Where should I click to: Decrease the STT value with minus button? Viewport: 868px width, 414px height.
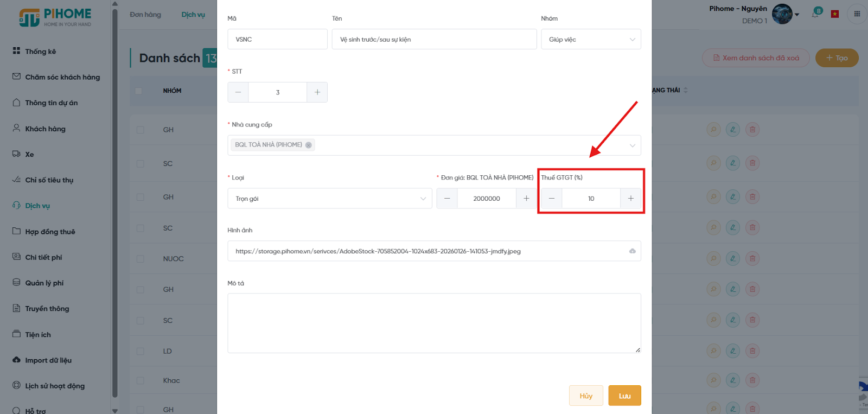click(238, 92)
